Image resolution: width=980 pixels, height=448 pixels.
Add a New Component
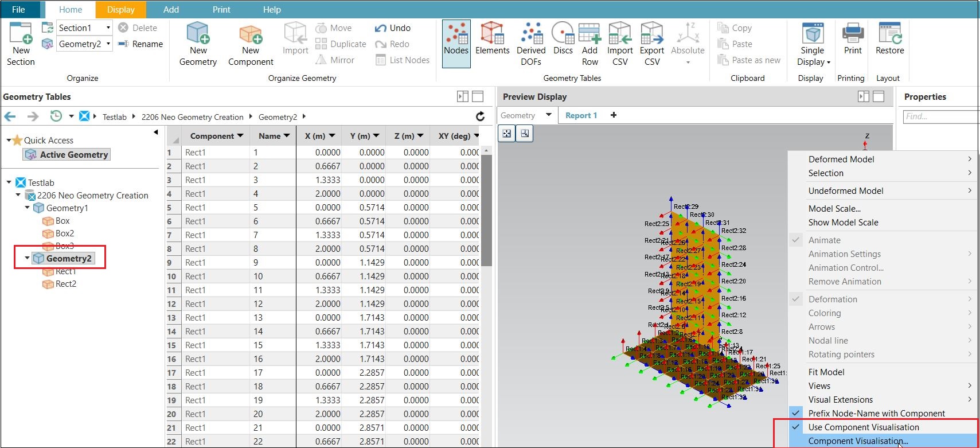251,44
